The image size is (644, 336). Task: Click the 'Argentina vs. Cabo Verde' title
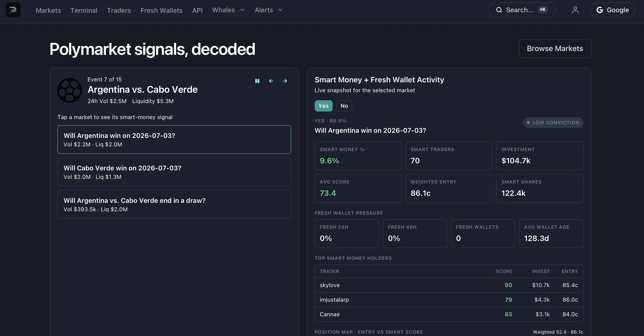tap(143, 89)
